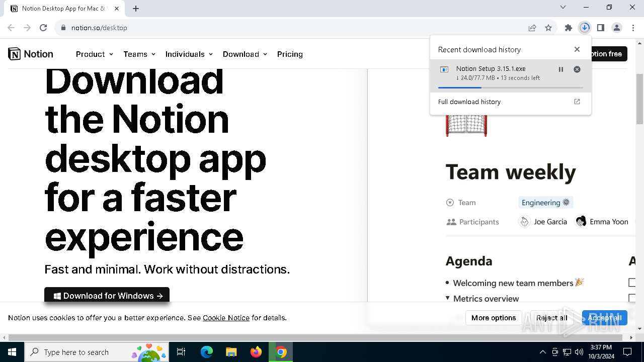This screenshot has width=644, height=362.
Task: Go back using the browser back arrow
Action: (x=11, y=28)
